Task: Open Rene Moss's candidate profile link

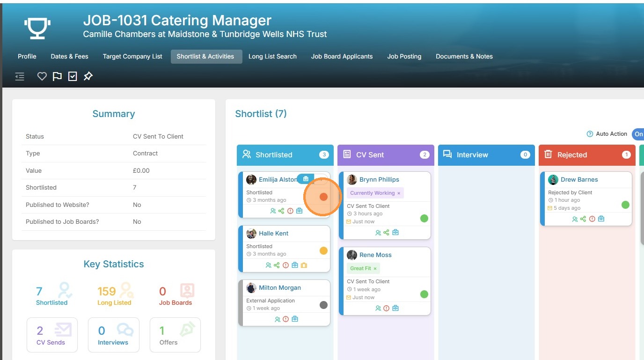Action: point(375,255)
